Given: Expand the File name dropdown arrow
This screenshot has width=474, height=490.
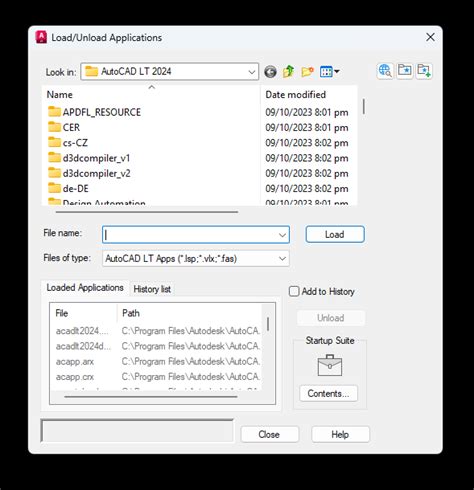Looking at the screenshot, I should point(282,235).
